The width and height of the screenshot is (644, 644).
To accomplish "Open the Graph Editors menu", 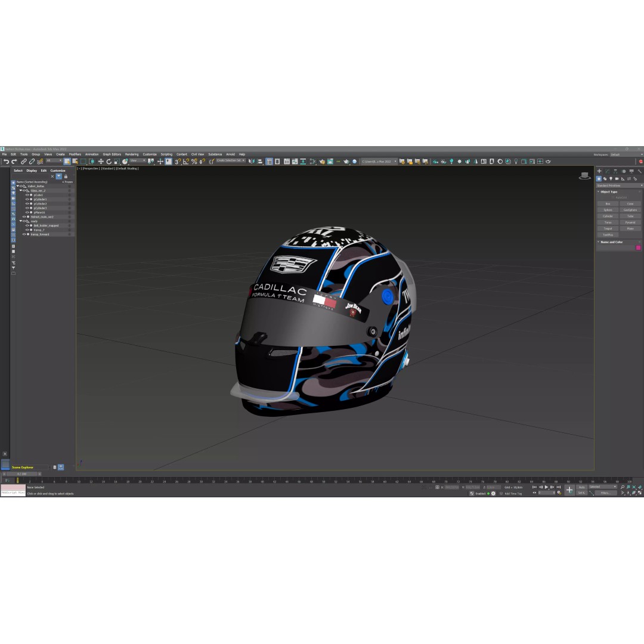I will click(112, 154).
